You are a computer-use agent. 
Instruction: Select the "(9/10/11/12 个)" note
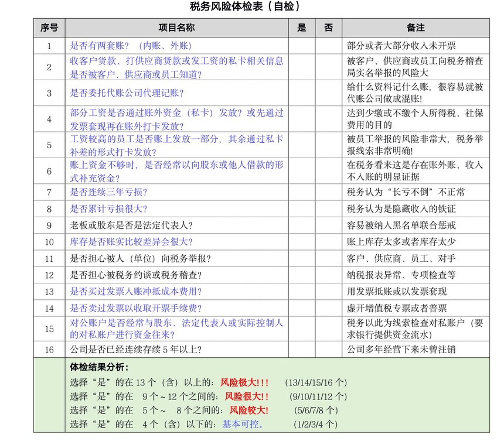pyautogui.click(x=318, y=396)
